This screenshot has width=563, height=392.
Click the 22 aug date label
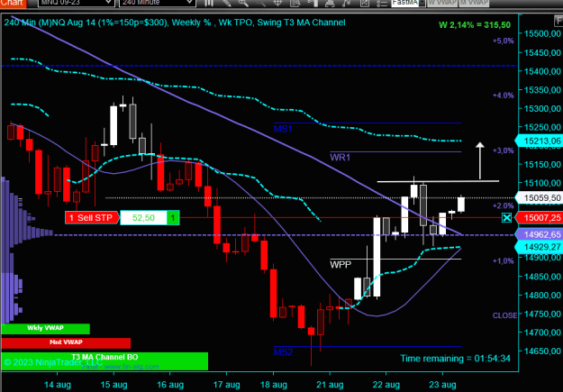coord(386,385)
